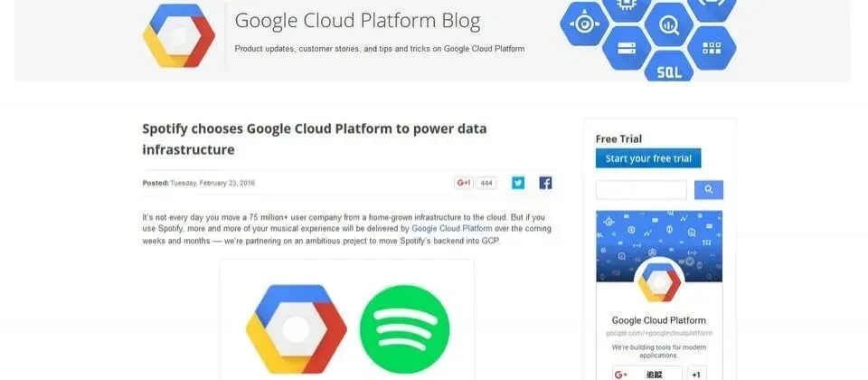
Task: Click the Google Cloud hexagon image in the article
Action: [x=297, y=329]
